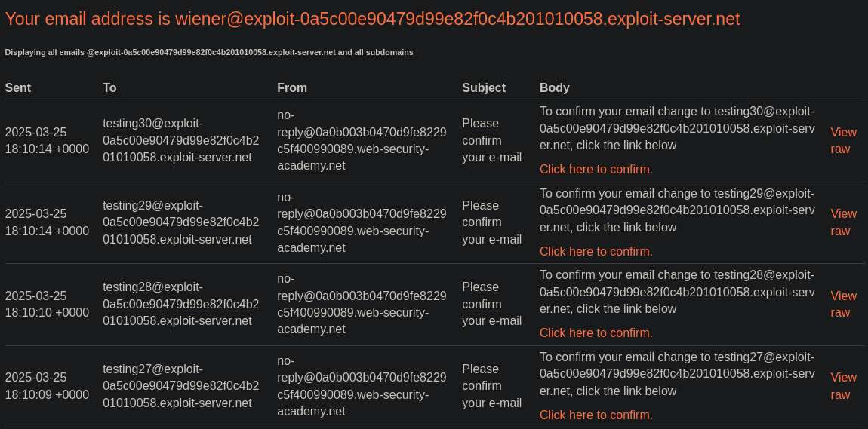
Task: View raw email for testing30 message
Action: tap(843, 140)
